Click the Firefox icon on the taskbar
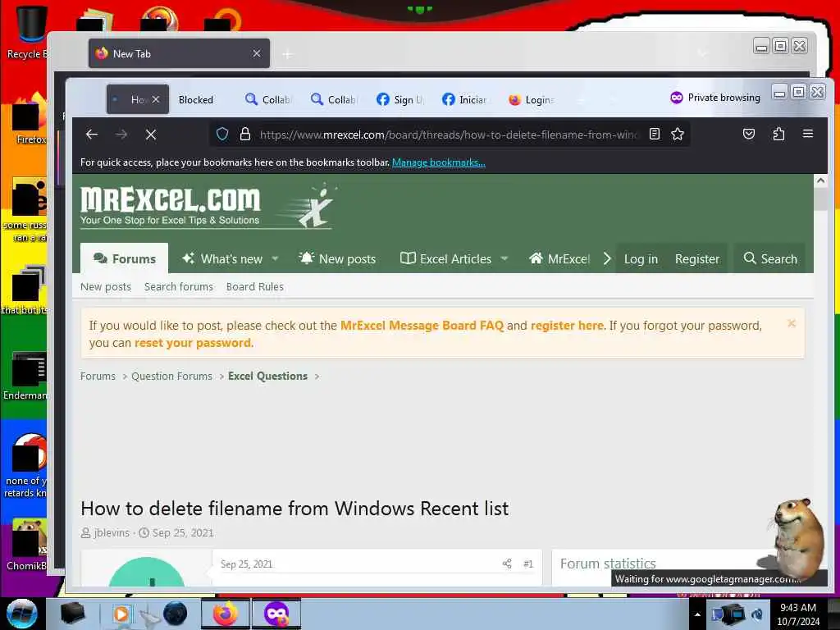840x630 pixels. 226,614
